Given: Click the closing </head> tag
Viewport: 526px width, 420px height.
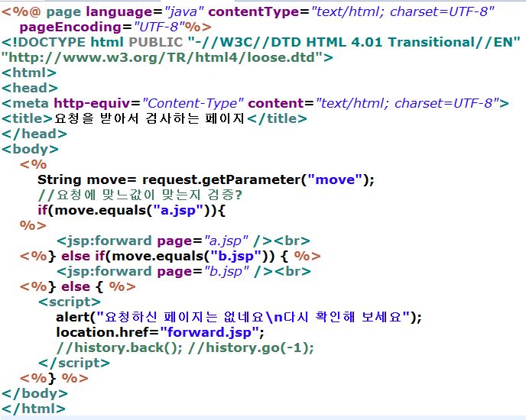Looking at the screenshot, I should [34, 134].
